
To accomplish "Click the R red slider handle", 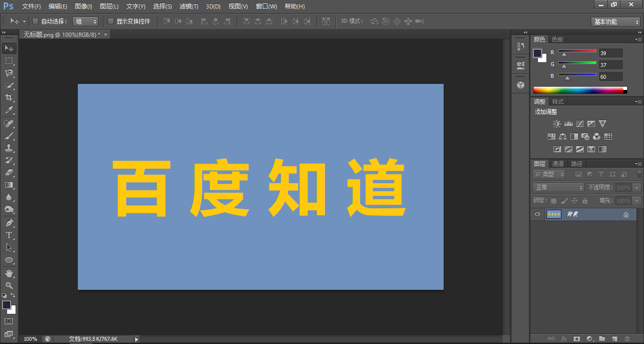I will [563, 55].
